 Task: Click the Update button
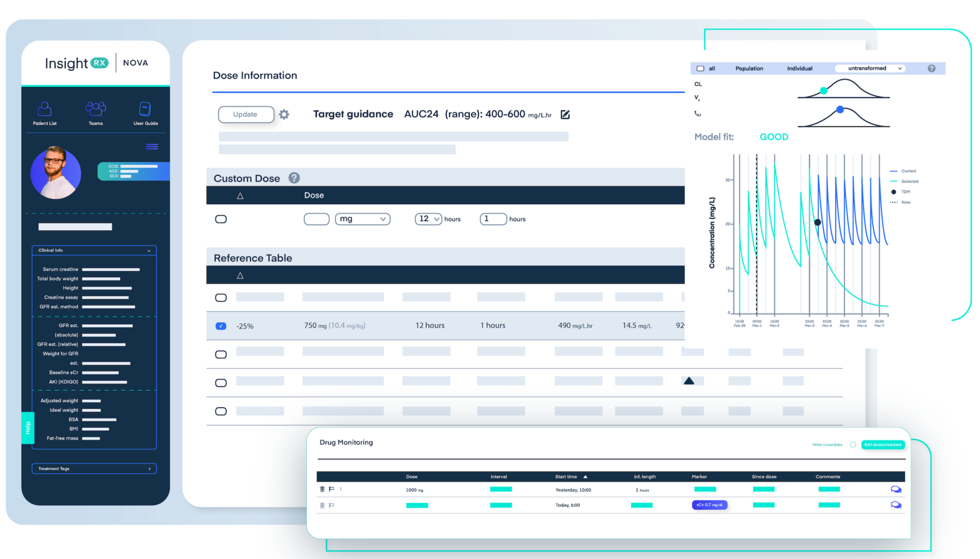click(246, 115)
